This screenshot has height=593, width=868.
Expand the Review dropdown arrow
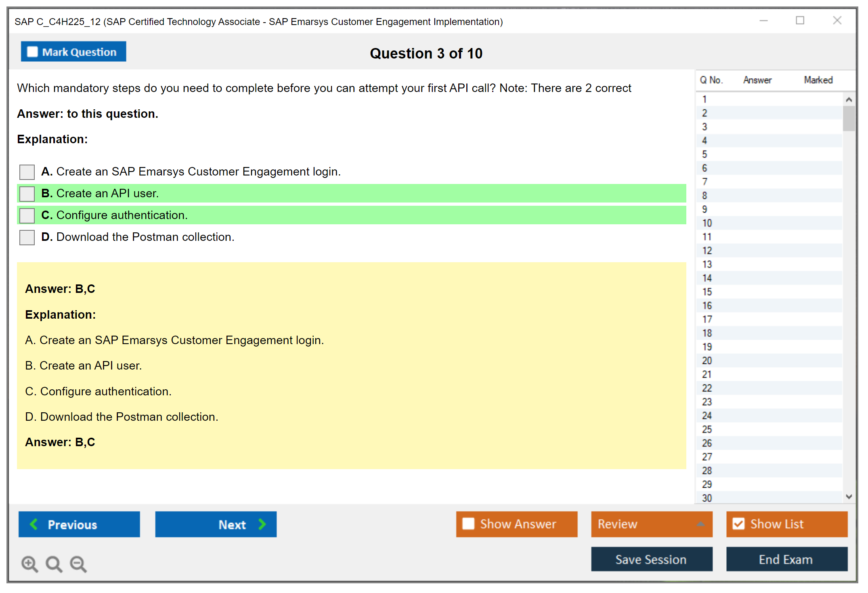point(701,524)
